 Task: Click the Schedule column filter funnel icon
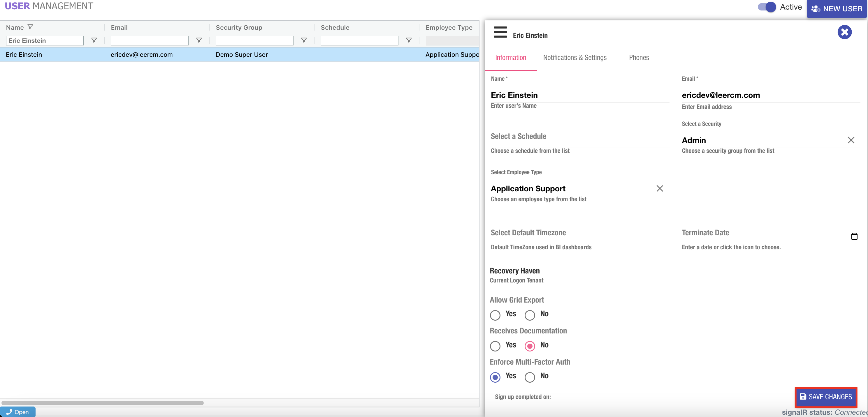click(x=408, y=40)
